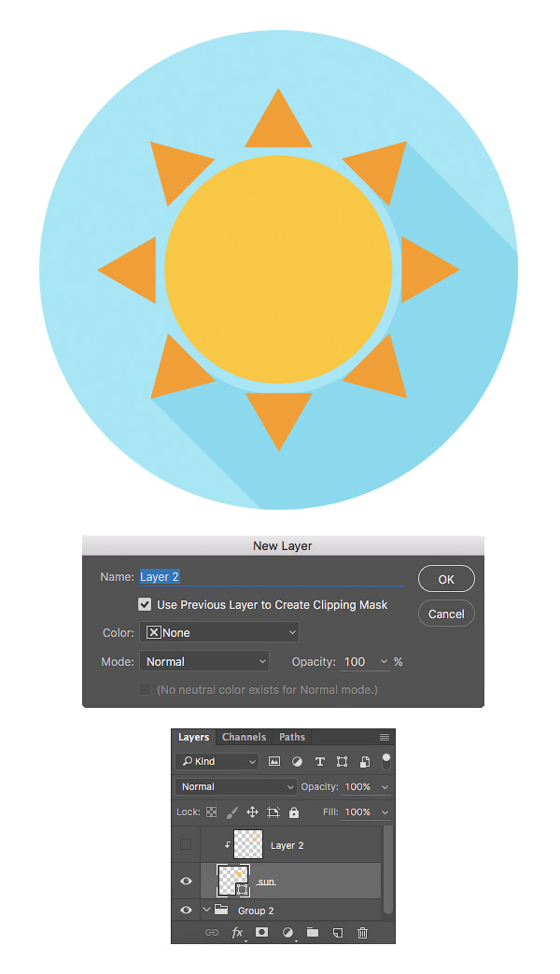Lock position move icon

point(253,812)
